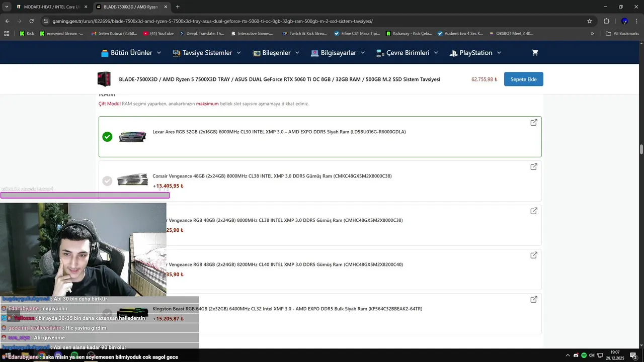
Task: Click the Corsair Vengeance silver RAM image
Action: (x=132, y=180)
